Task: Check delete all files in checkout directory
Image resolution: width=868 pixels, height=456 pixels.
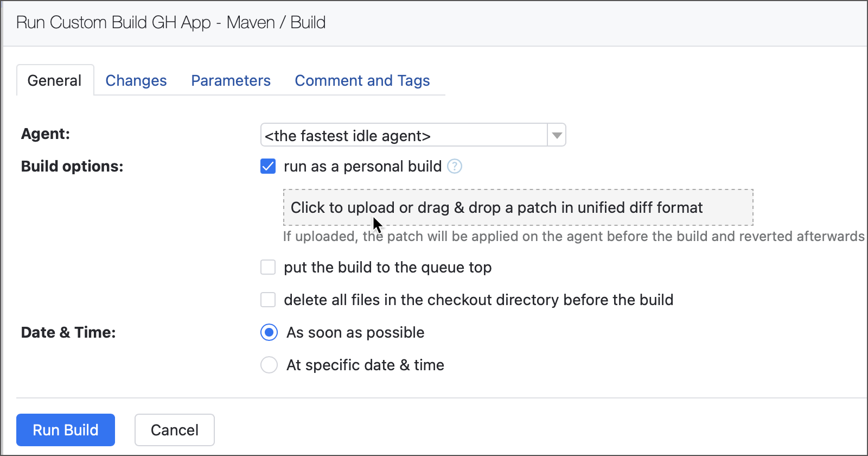Action: (x=268, y=300)
